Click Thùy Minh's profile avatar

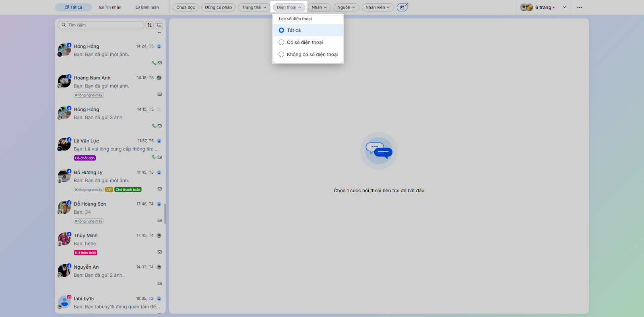[x=64, y=239]
